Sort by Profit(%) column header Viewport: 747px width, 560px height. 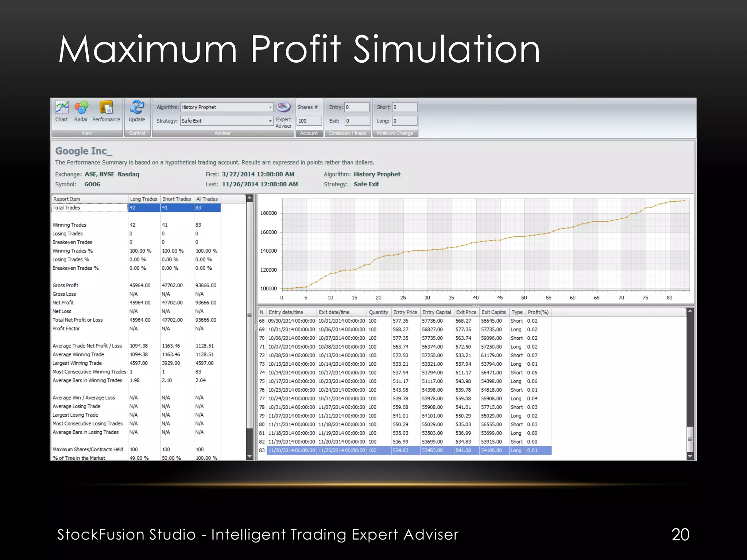pos(538,312)
